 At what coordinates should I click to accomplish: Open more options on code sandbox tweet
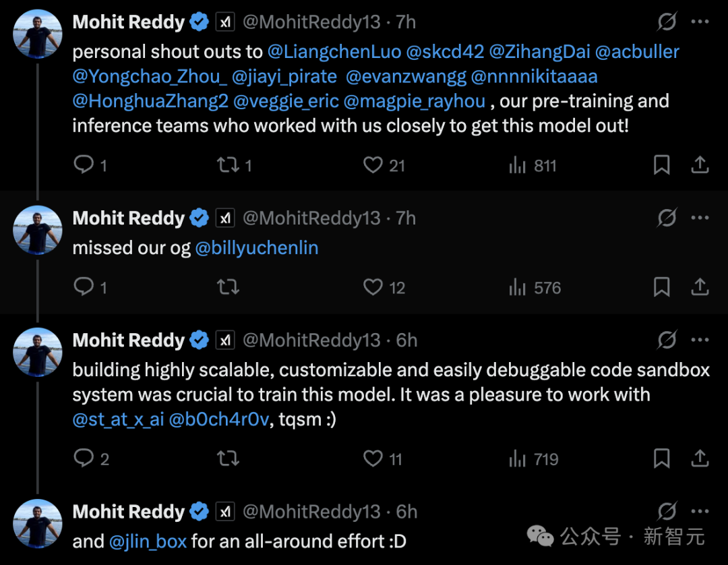click(x=700, y=340)
